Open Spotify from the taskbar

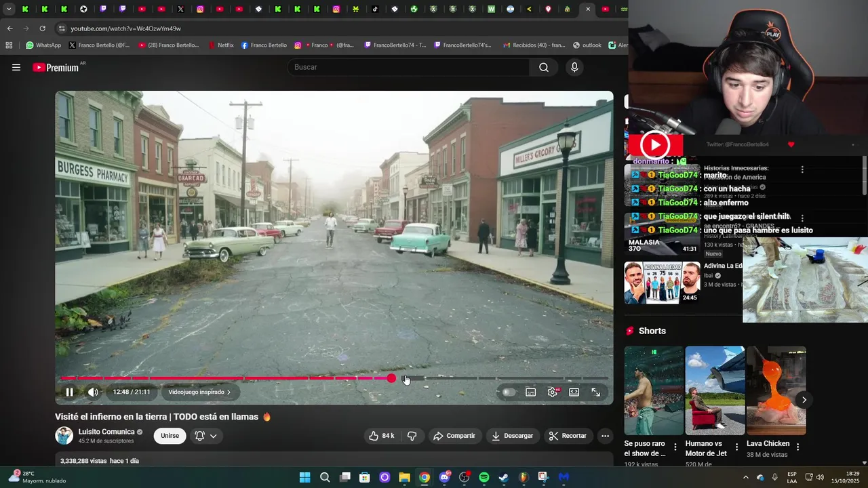click(484, 477)
